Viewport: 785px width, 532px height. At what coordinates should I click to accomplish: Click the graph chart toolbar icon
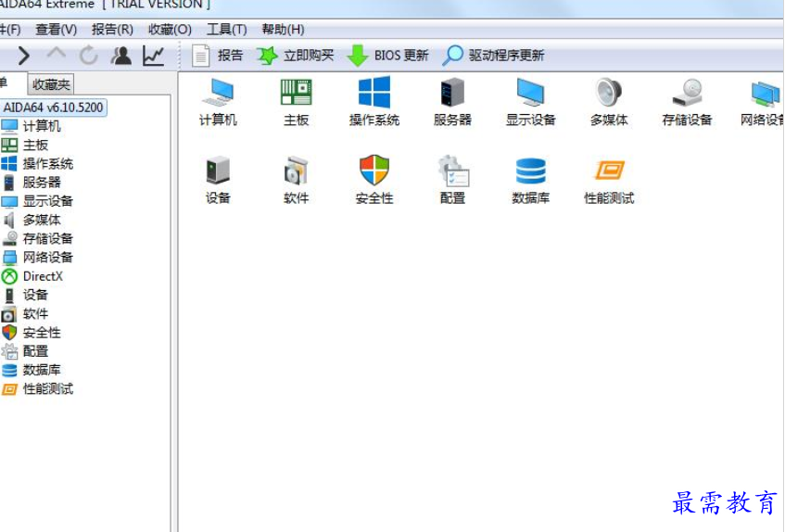(x=153, y=56)
